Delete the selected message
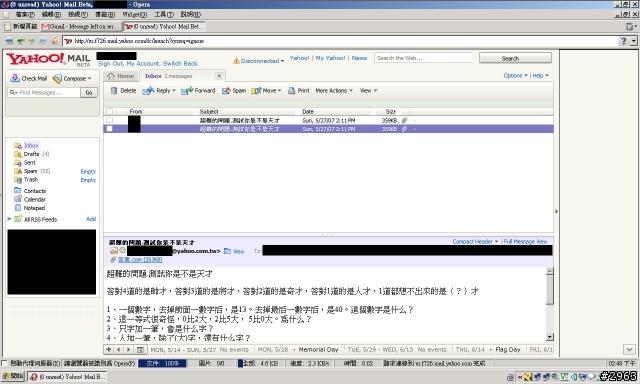This screenshot has height=384, width=640. coord(124,91)
